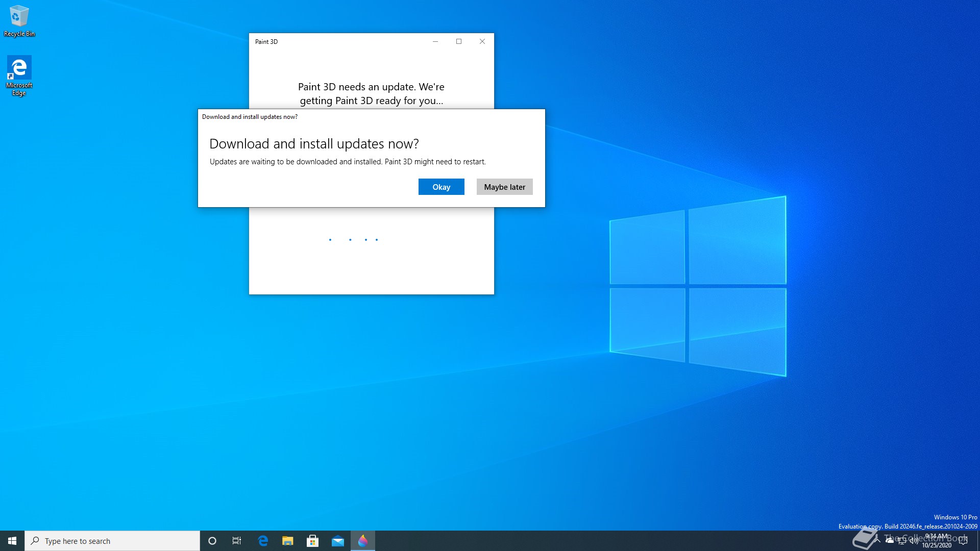The height and width of the screenshot is (551, 980).
Task: Select the Microsoft Edge desktop shortcut
Action: click(19, 76)
